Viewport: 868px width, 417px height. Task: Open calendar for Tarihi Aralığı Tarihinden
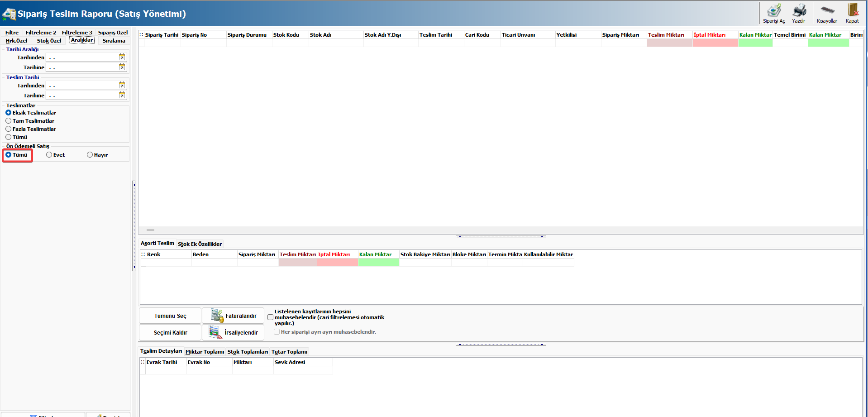[x=122, y=57]
